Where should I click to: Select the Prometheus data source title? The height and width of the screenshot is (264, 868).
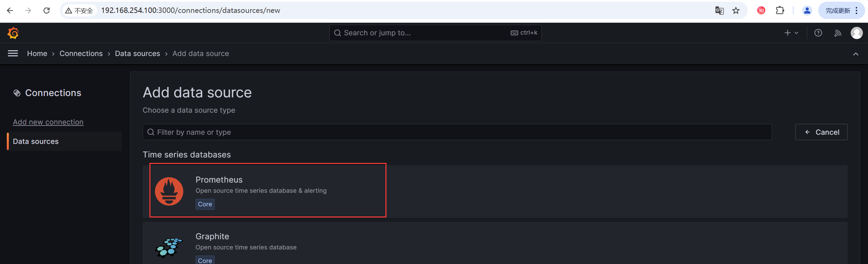point(219,180)
